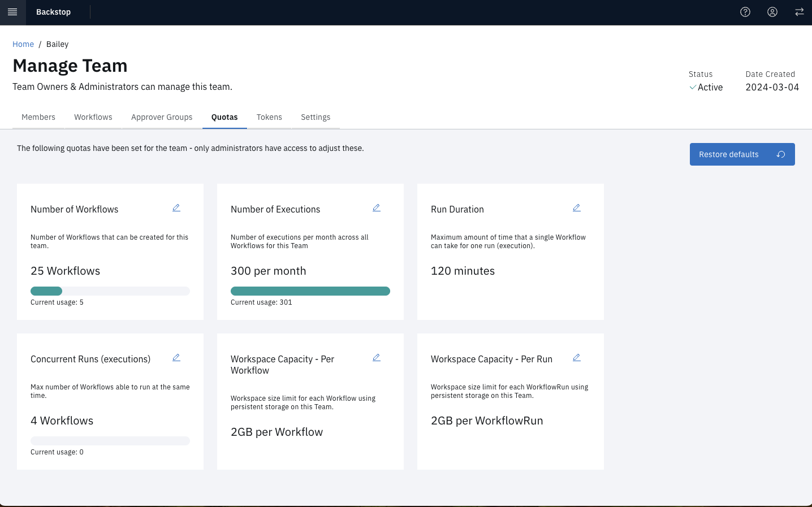
Task: Open the user profile icon
Action: coord(772,12)
